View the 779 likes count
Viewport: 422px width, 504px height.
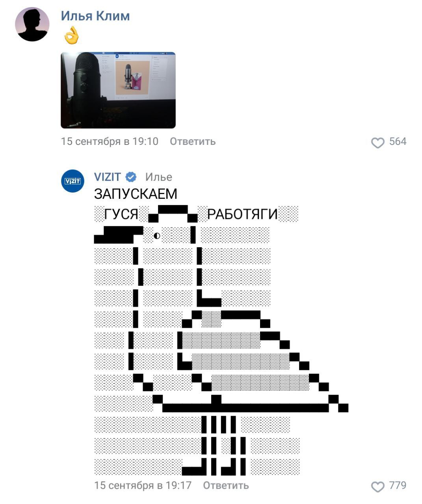pos(398,485)
